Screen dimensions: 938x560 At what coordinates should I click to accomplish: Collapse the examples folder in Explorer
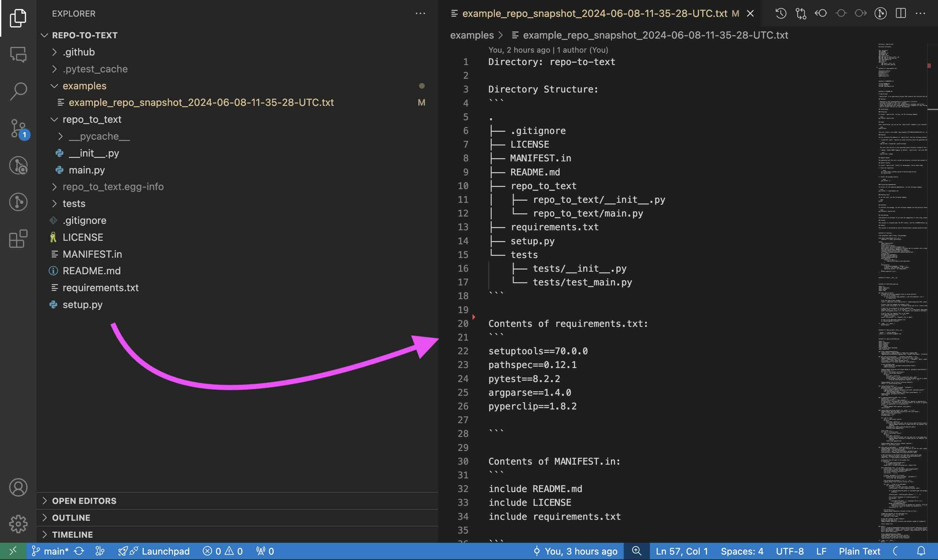(x=53, y=85)
